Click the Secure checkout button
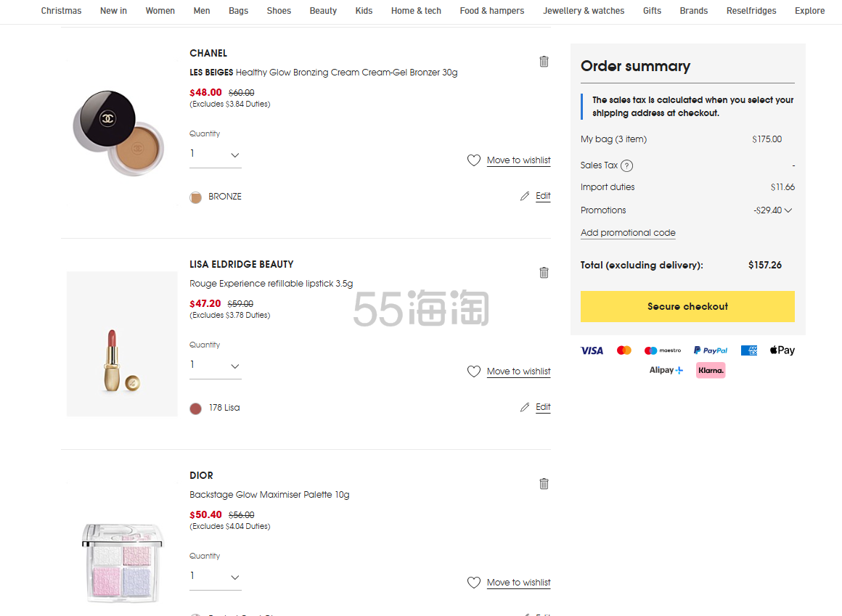842x616 pixels. (687, 306)
